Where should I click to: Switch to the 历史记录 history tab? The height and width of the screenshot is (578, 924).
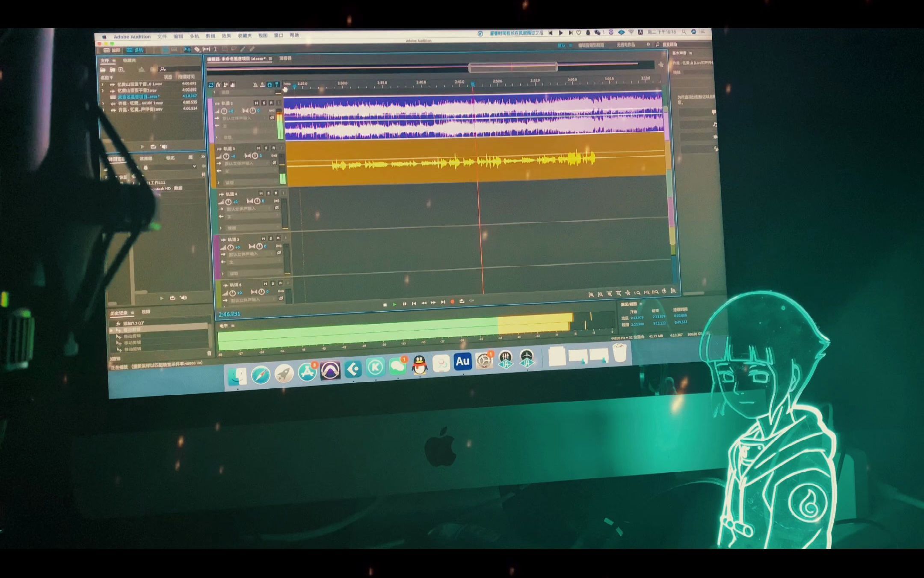click(118, 313)
